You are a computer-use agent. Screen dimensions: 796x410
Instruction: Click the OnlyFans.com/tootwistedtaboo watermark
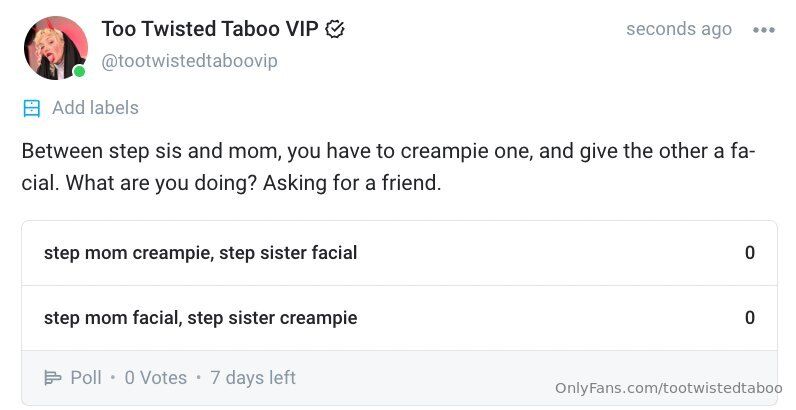pyautogui.click(x=668, y=388)
